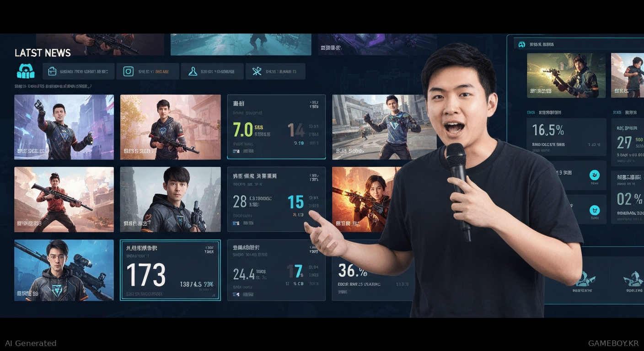Open right panel thumbnail of character firing glowing weapon
The image size is (644, 351).
pos(566,75)
